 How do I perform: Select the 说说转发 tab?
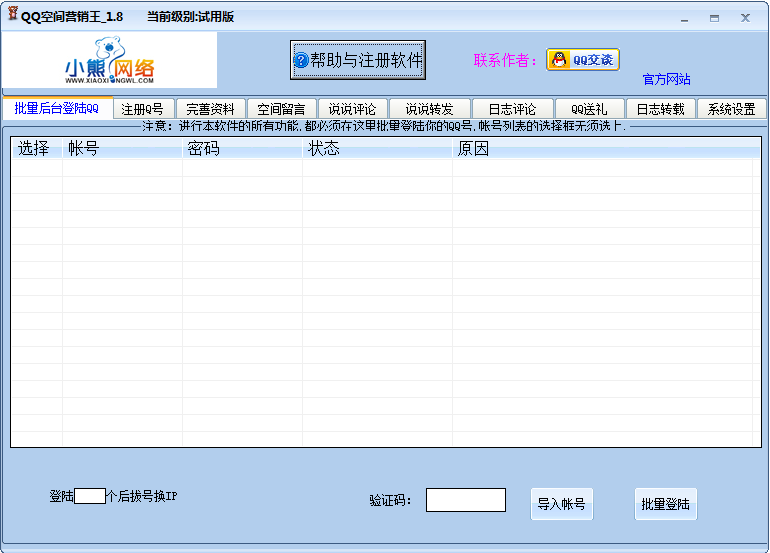(430, 109)
